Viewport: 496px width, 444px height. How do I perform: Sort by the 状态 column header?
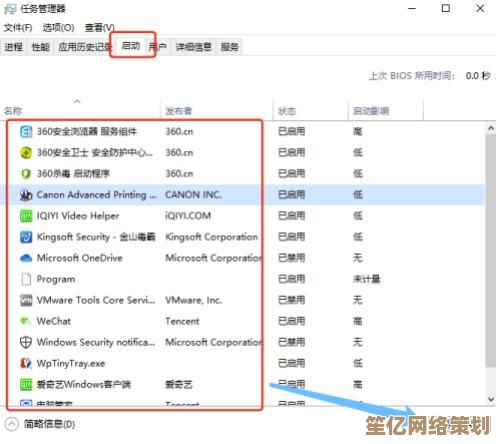310,110
